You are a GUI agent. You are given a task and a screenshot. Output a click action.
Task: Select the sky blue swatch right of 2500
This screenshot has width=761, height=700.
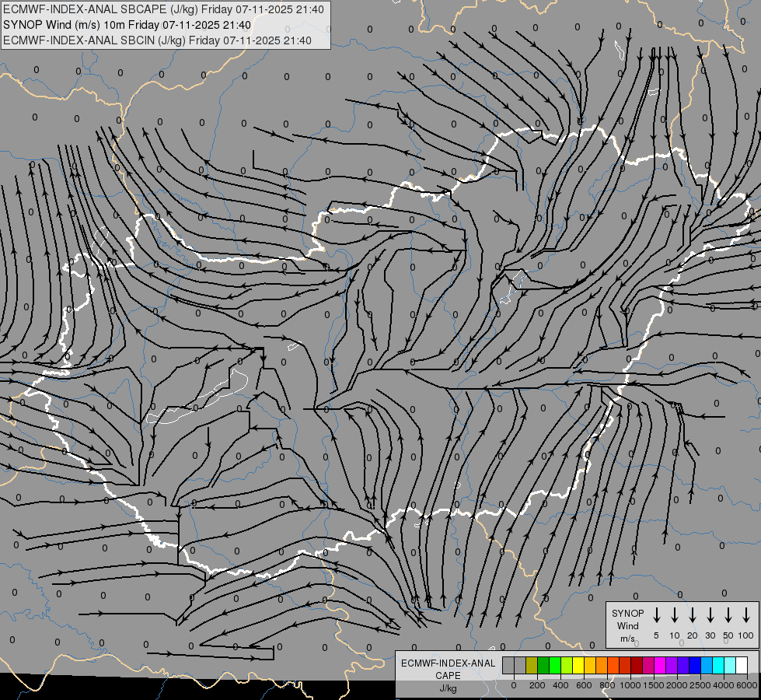tap(707, 665)
